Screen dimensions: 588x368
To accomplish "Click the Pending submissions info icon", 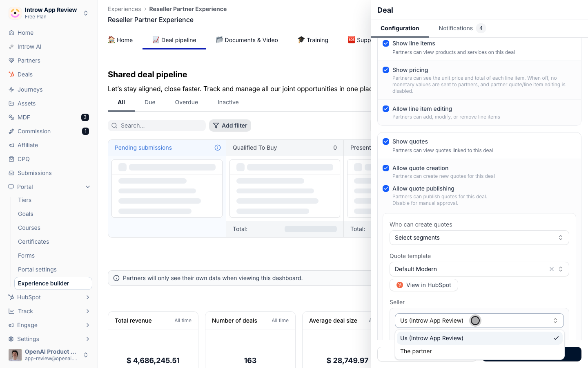I will pyautogui.click(x=218, y=148).
